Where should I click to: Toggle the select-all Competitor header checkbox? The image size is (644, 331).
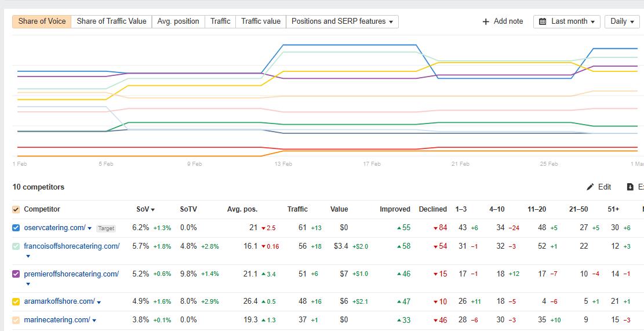(16, 209)
